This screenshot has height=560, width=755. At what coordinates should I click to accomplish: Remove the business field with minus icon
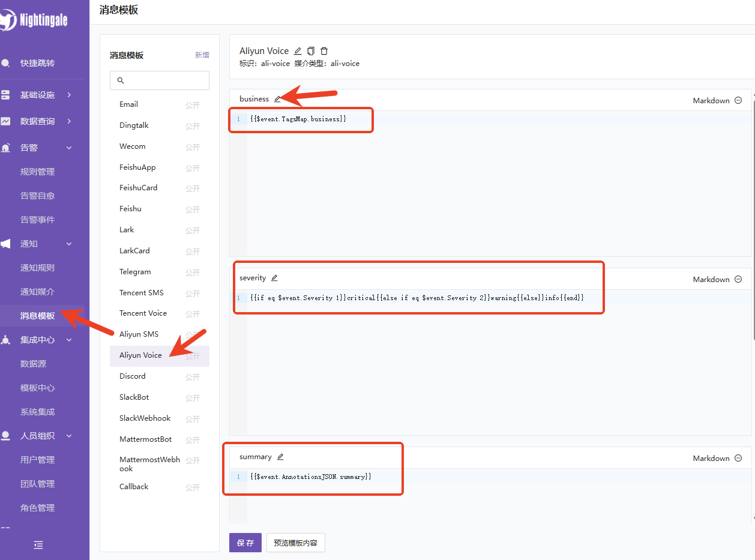point(738,101)
